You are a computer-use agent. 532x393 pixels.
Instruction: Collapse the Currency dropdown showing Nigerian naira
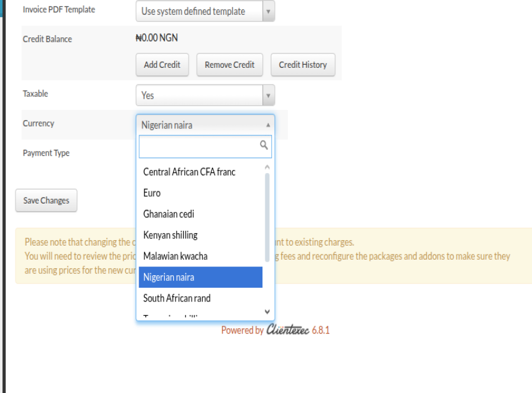205,125
